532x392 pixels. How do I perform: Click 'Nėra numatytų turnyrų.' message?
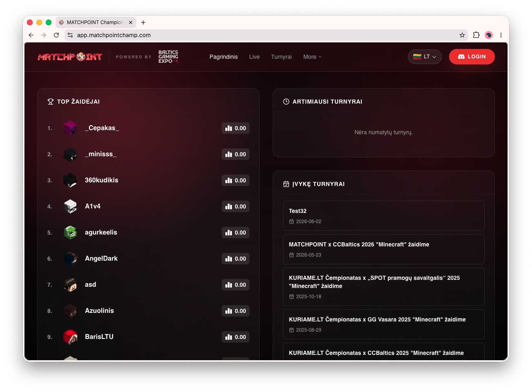pos(384,132)
